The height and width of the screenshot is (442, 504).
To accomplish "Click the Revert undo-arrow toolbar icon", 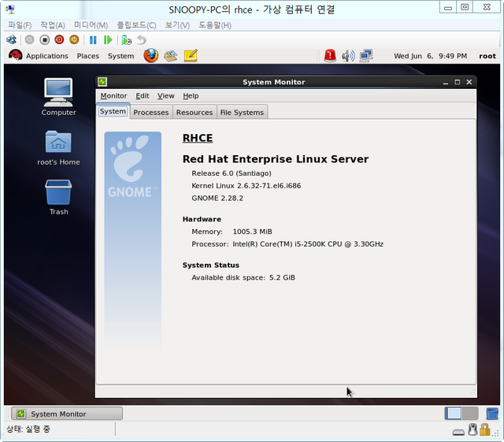I will pos(142,40).
